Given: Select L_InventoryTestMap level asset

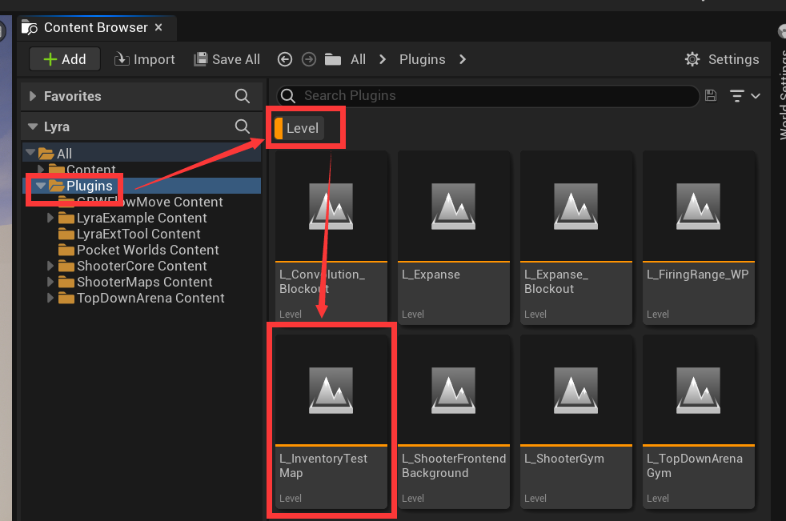Looking at the screenshot, I should point(331,422).
